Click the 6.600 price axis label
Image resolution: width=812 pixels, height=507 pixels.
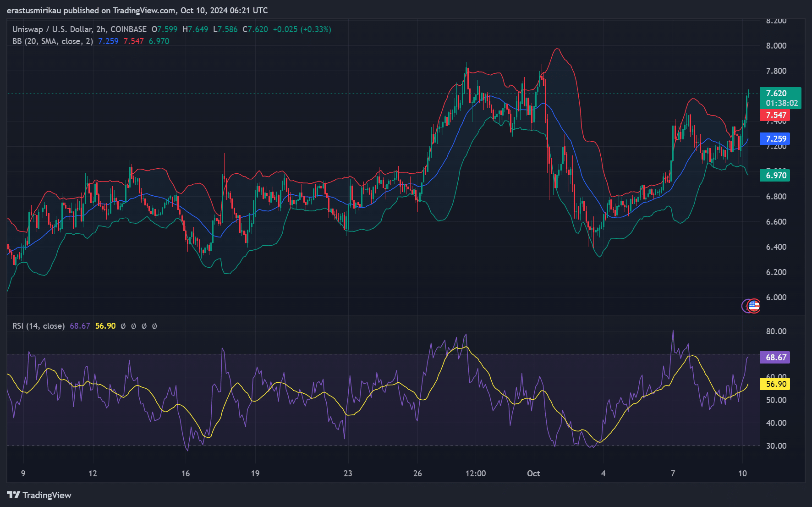coord(776,222)
